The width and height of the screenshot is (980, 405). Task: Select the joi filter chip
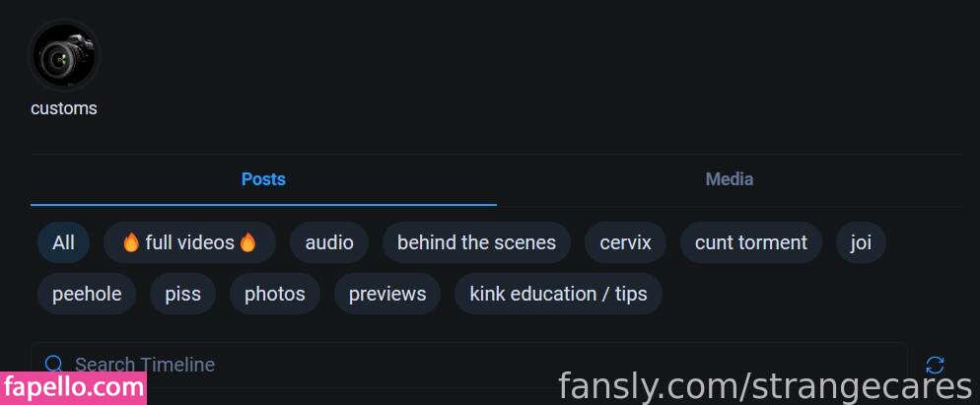coord(861,242)
